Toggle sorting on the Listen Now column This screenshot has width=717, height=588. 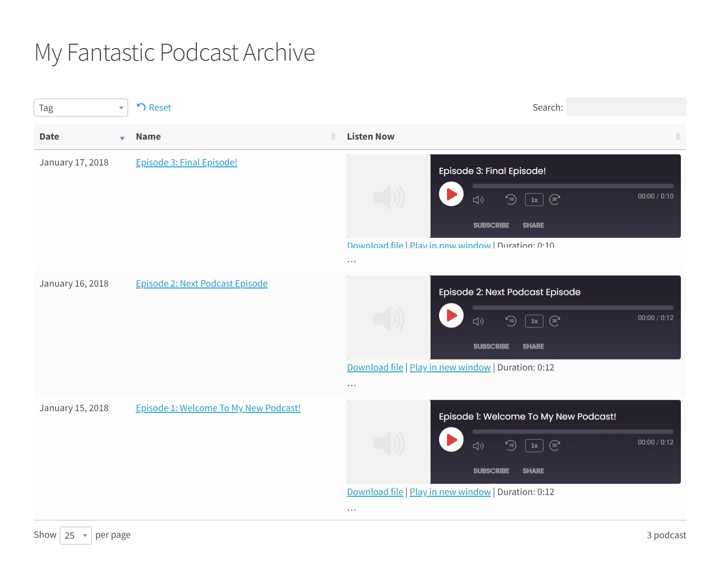[678, 136]
